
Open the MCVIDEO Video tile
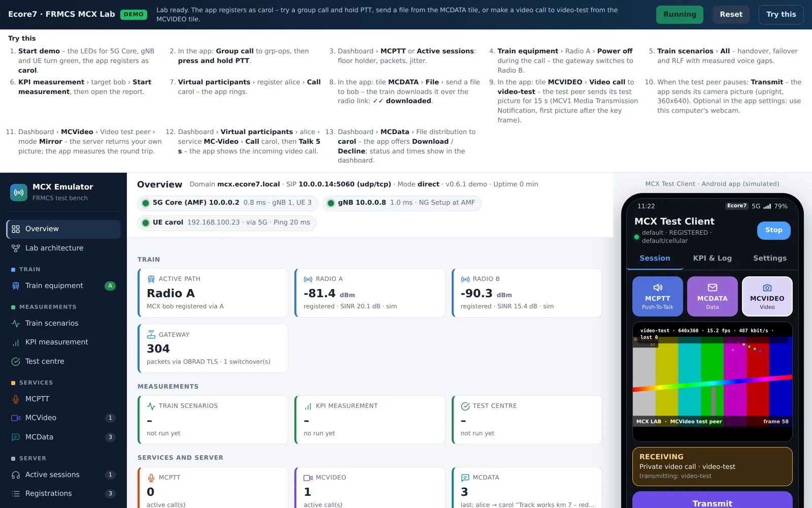click(x=767, y=297)
